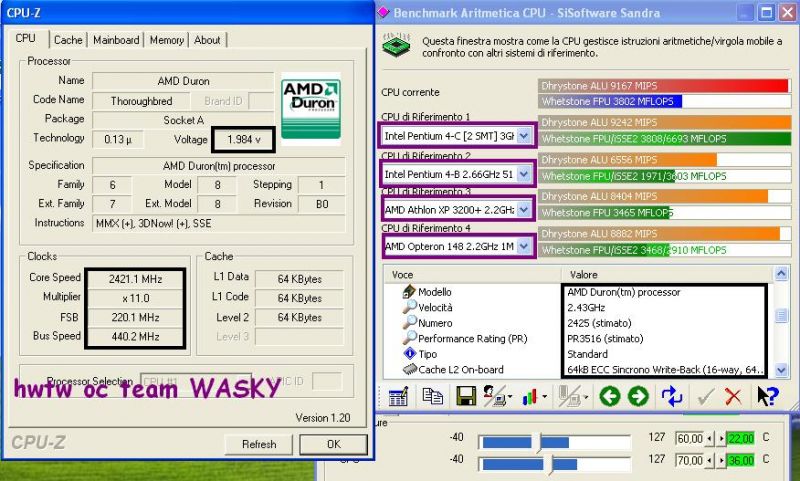Click the What's This help cursor icon

(767, 396)
